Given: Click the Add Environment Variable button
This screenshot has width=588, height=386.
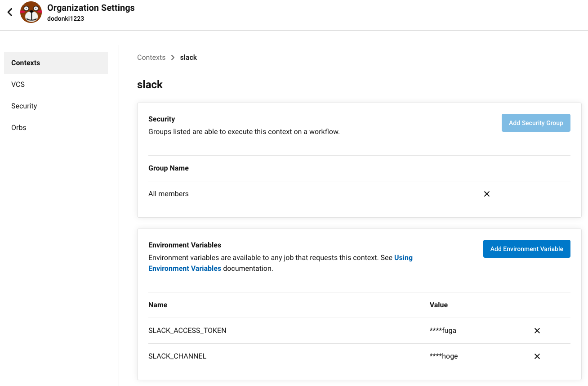Looking at the screenshot, I should [526, 249].
